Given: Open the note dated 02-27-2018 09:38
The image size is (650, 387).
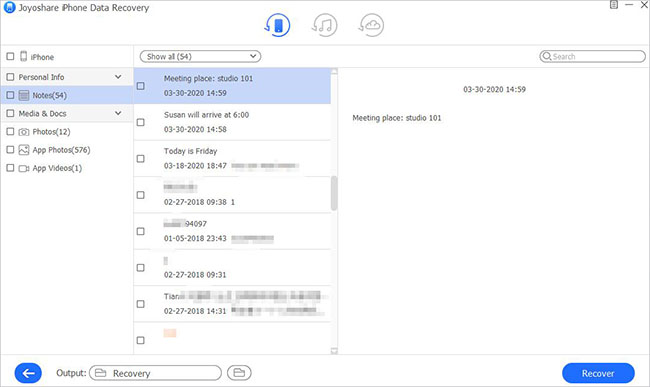Looking at the screenshot, I should (x=232, y=195).
